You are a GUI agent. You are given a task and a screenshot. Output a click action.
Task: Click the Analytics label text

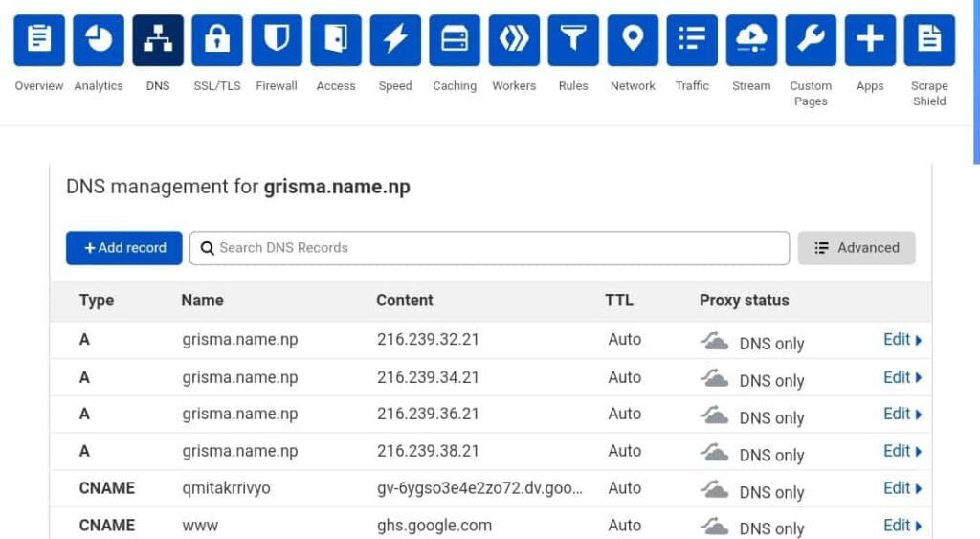tap(99, 86)
